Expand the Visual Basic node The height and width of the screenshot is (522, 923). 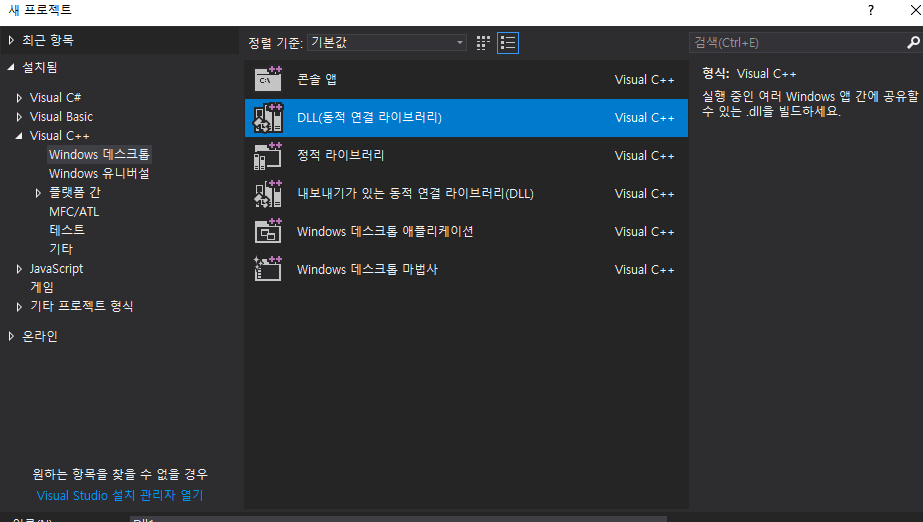[19, 117]
